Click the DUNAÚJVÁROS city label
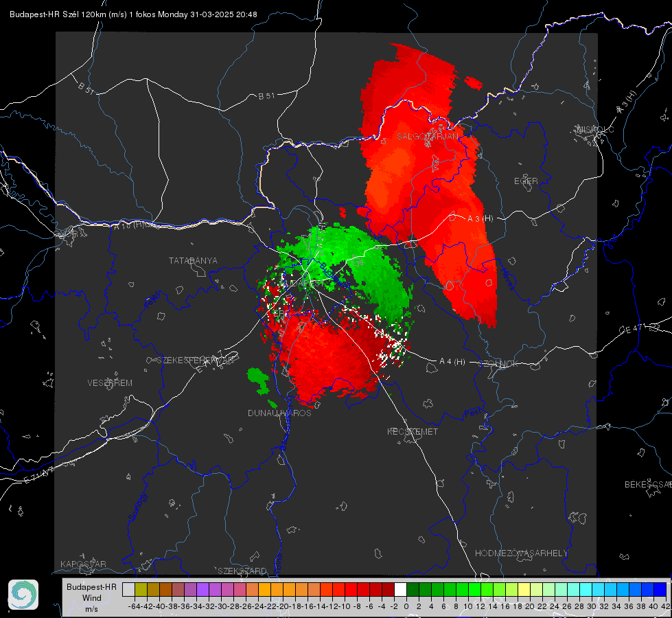Screen dimensions: 672x618 point(279,413)
